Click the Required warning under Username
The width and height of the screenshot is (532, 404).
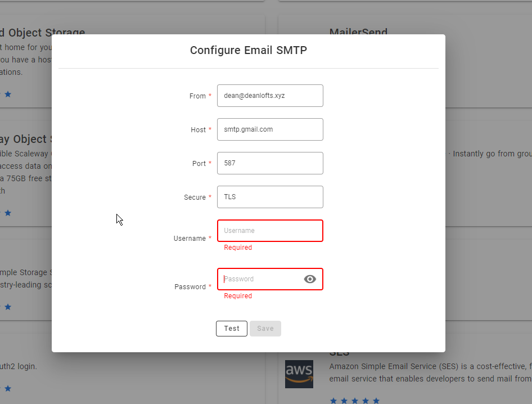[x=238, y=248]
